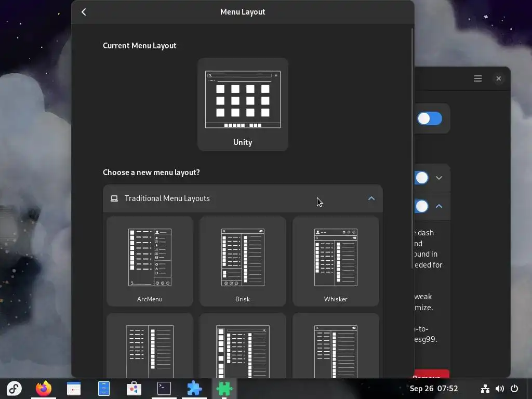Click the power tray icon
The image size is (532, 399).
514,389
